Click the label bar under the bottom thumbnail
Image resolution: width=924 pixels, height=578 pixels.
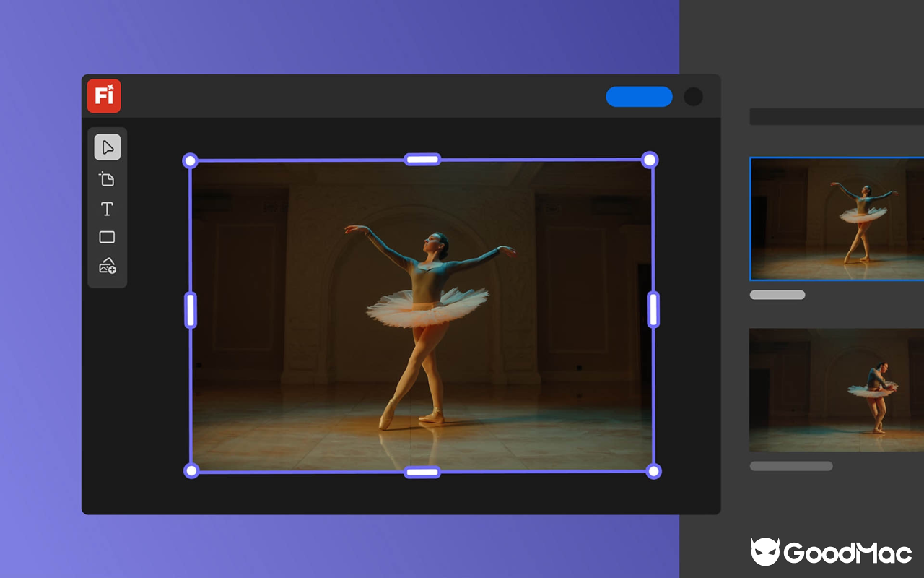791,466
